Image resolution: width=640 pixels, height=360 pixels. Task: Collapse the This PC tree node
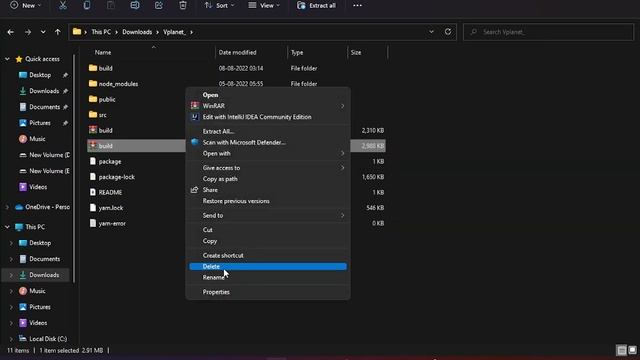[x=7, y=227]
